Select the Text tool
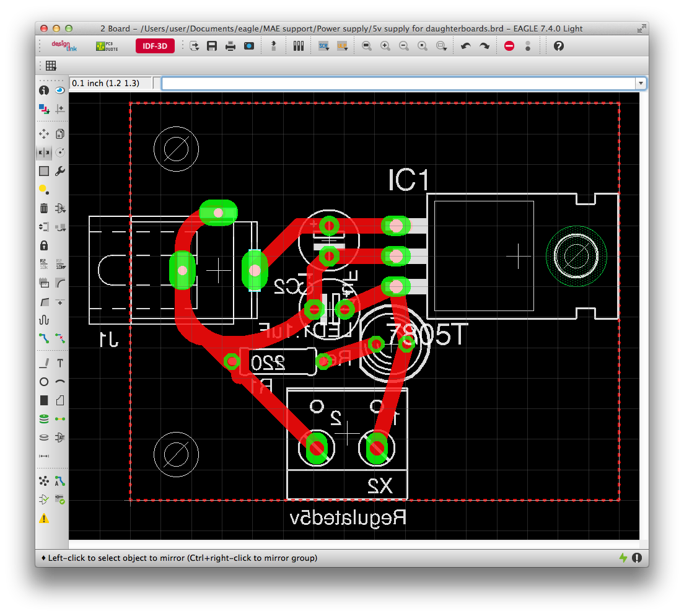The image size is (684, 616). 59,363
